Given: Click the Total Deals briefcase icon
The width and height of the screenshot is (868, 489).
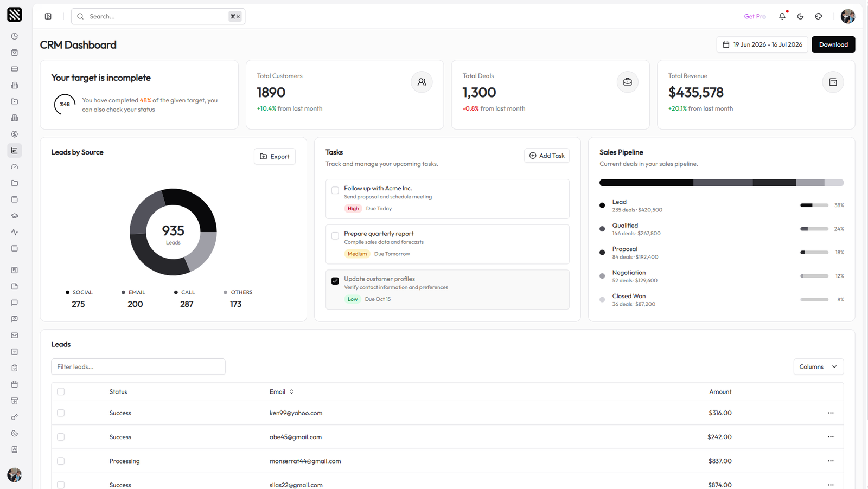Looking at the screenshot, I should coord(628,82).
